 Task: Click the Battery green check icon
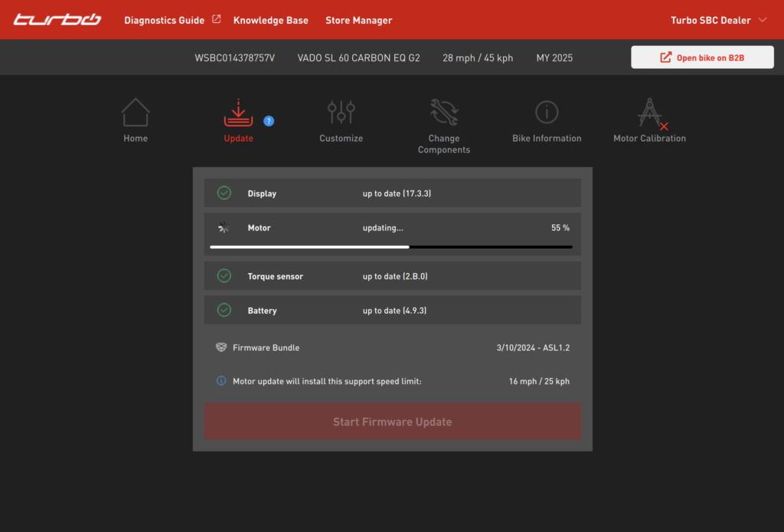pos(224,310)
